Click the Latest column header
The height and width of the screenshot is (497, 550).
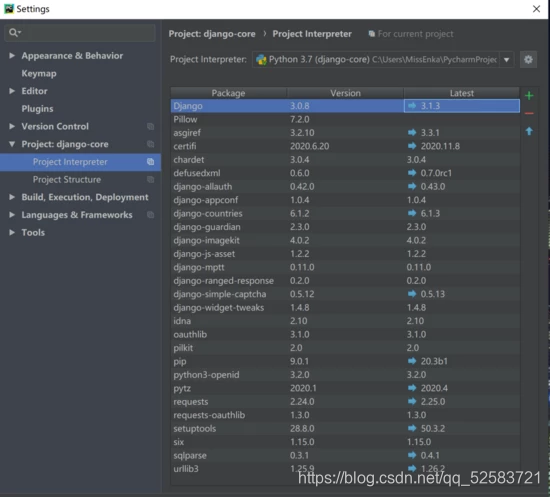coord(462,93)
